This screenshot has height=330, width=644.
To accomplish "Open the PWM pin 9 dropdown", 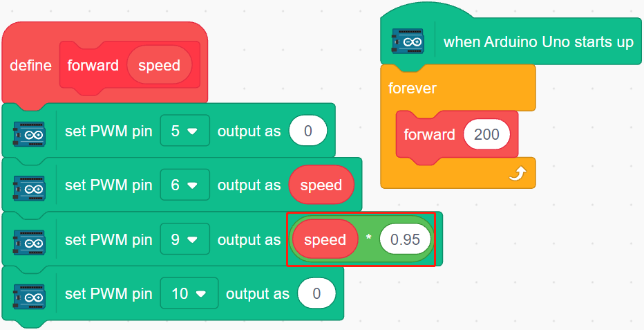I will click(184, 239).
